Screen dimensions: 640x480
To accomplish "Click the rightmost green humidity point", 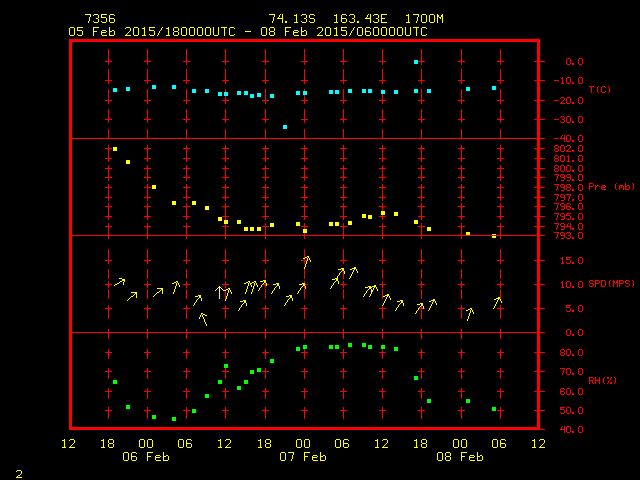I will [x=494, y=409].
